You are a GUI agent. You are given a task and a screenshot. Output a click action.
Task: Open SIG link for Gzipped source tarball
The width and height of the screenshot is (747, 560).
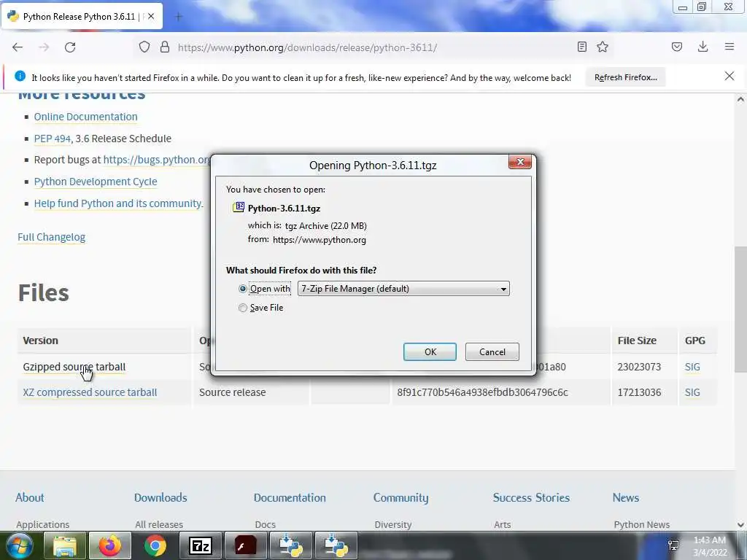click(x=692, y=367)
